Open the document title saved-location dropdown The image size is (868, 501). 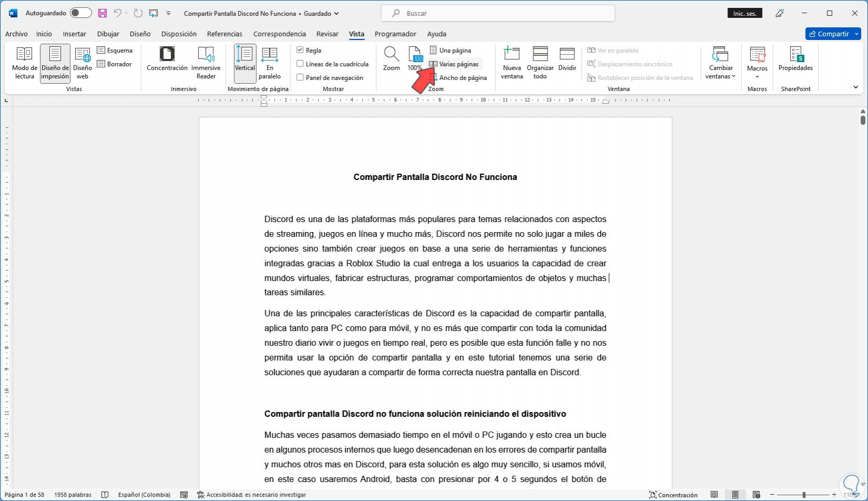coord(337,14)
